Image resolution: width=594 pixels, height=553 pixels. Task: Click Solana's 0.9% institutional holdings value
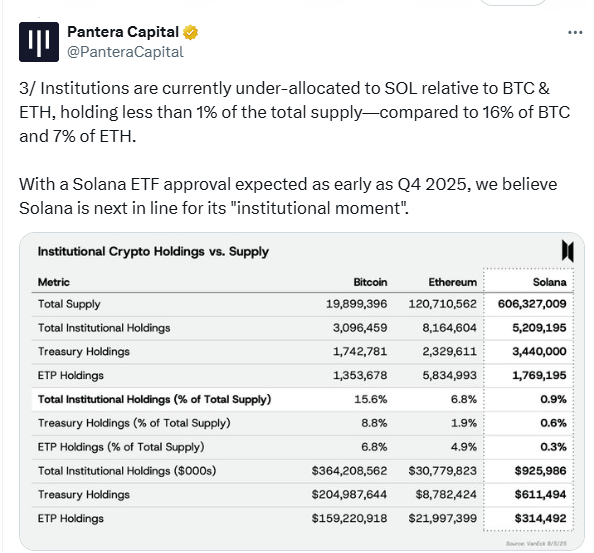coord(553,399)
